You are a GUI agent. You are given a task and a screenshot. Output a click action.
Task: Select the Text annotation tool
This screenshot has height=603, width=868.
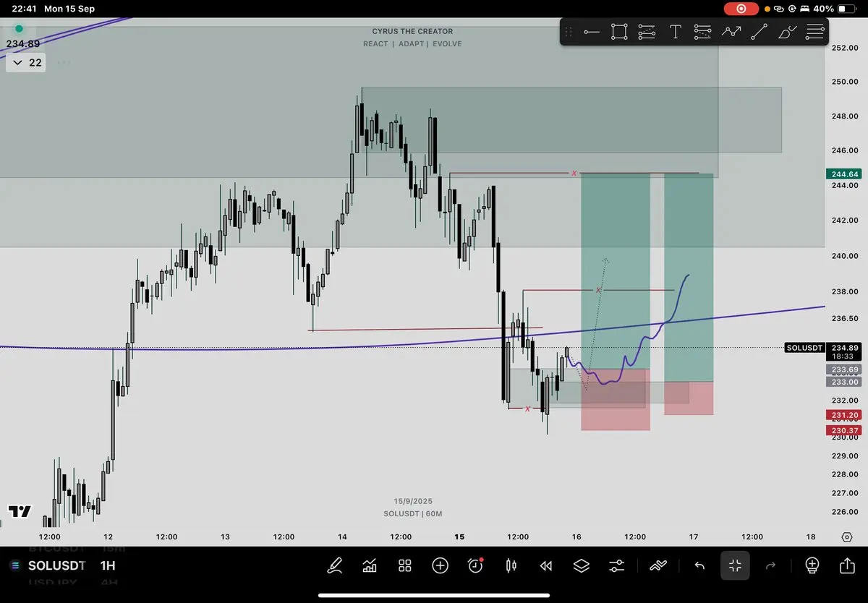point(675,32)
